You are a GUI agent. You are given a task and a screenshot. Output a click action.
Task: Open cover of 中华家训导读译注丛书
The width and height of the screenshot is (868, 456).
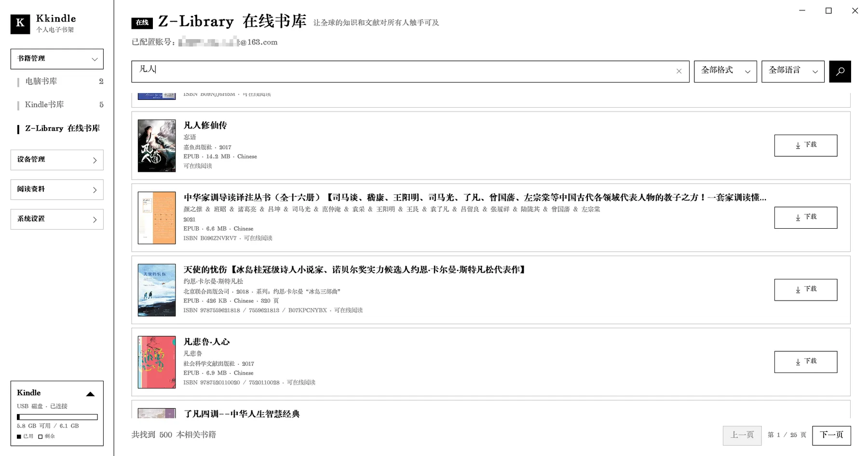157,218
